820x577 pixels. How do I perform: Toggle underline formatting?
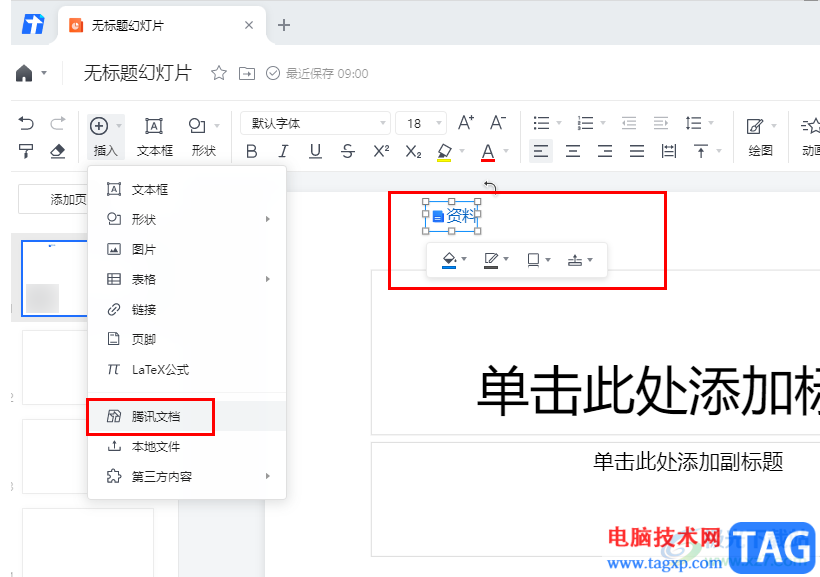point(315,152)
